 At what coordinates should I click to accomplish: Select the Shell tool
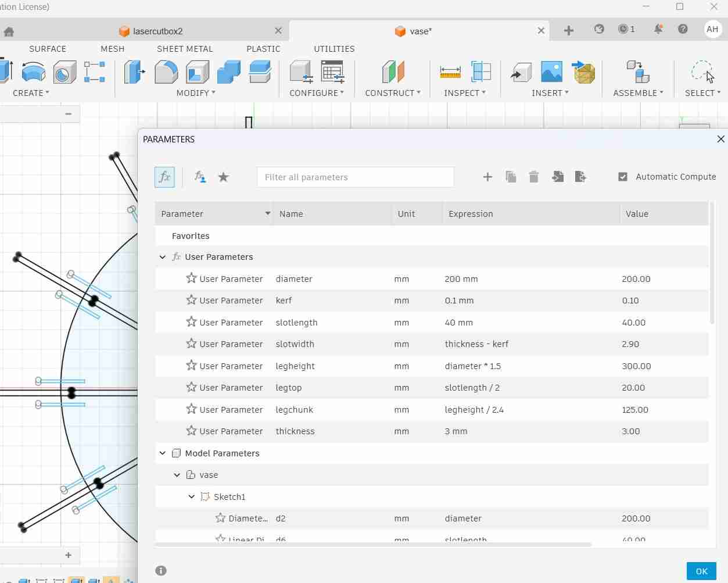tap(198, 72)
